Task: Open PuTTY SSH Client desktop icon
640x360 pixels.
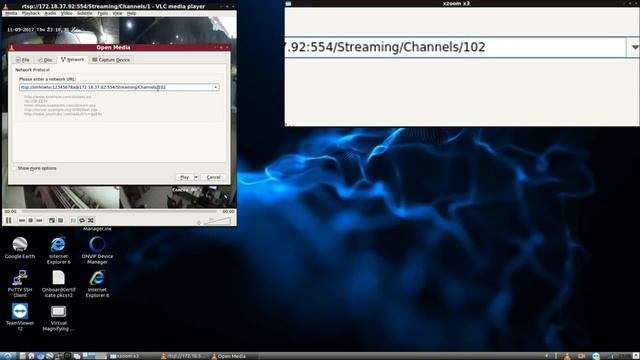Action: (x=20, y=284)
